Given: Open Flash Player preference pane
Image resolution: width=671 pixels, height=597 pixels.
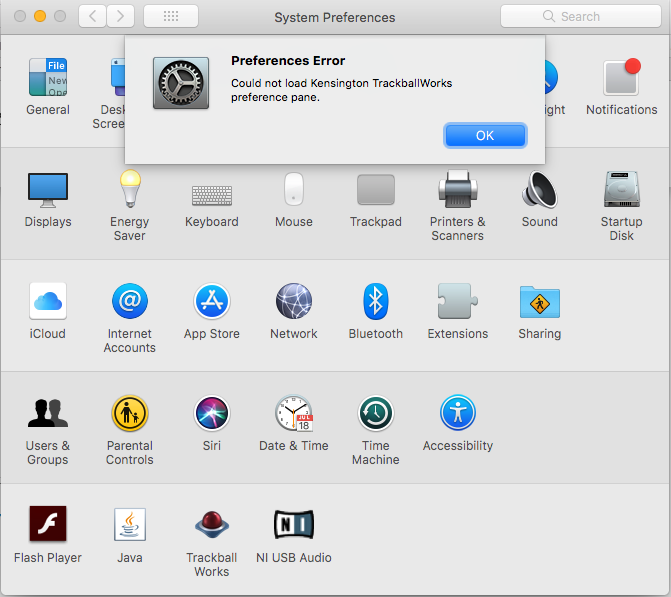Looking at the screenshot, I should 48,535.
